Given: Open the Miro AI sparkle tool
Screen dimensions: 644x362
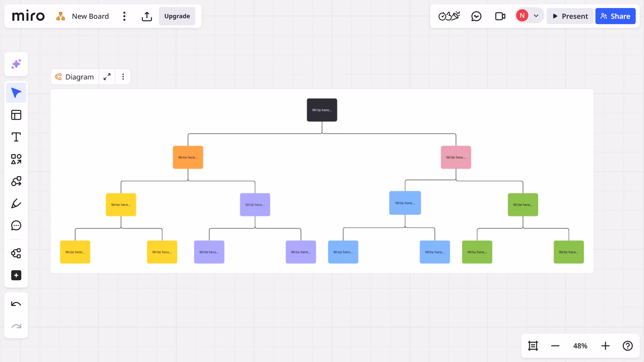Looking at the screenshot, I should pos(16,64).
